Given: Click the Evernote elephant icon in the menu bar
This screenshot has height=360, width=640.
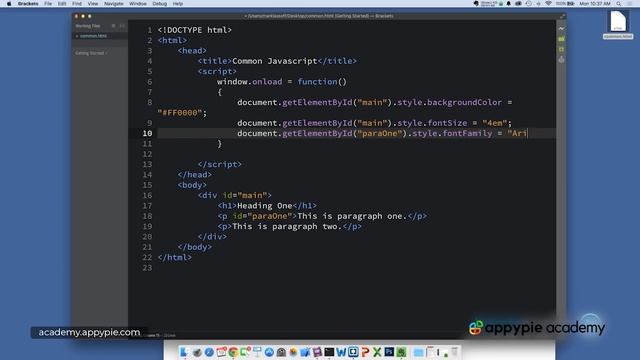Looking at the screenshot, I should coord(476,4).
